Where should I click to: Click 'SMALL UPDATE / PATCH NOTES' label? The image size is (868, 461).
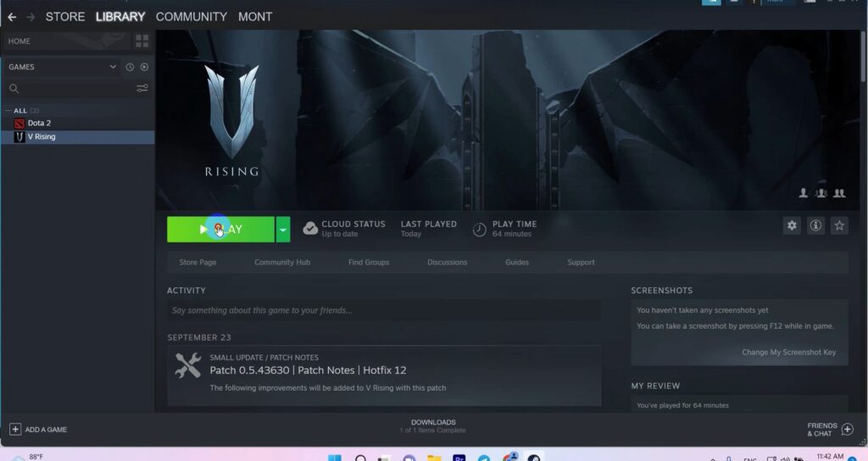(x=264, y=358)
